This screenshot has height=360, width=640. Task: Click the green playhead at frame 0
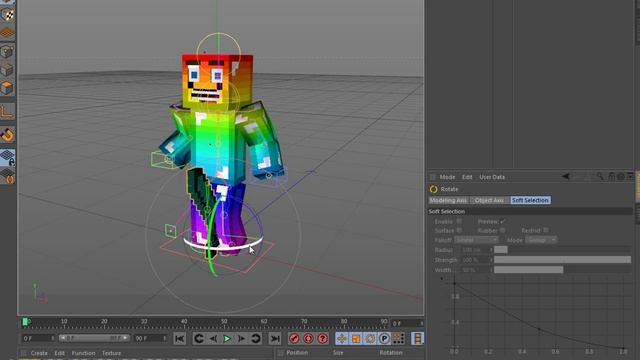pyautogui.click(x=25, y=322)
